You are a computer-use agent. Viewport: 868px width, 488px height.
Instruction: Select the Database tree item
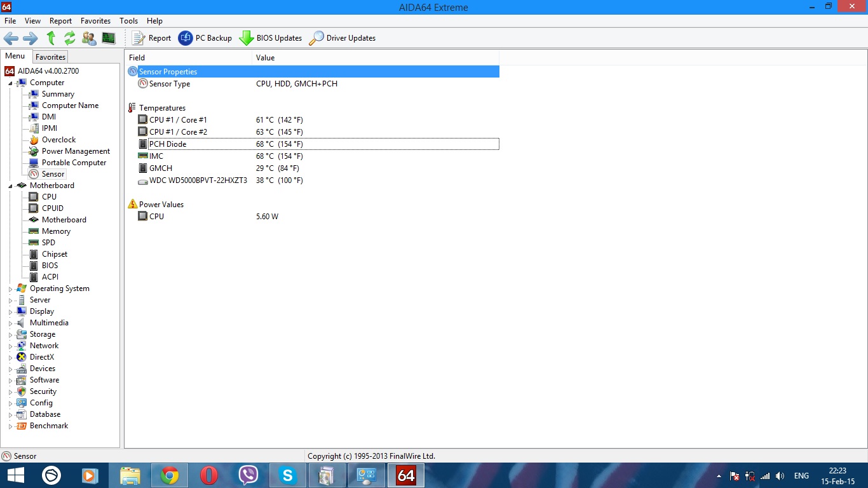(45, 414)
